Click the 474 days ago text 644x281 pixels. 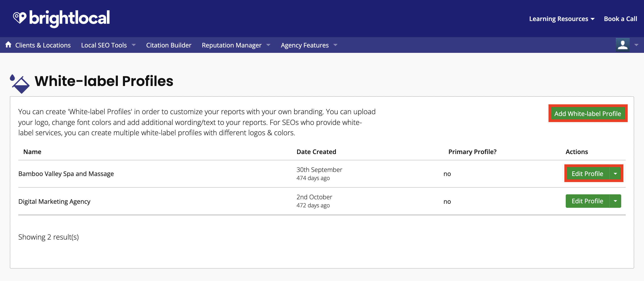pyautogui.click(x=313, y=178)
